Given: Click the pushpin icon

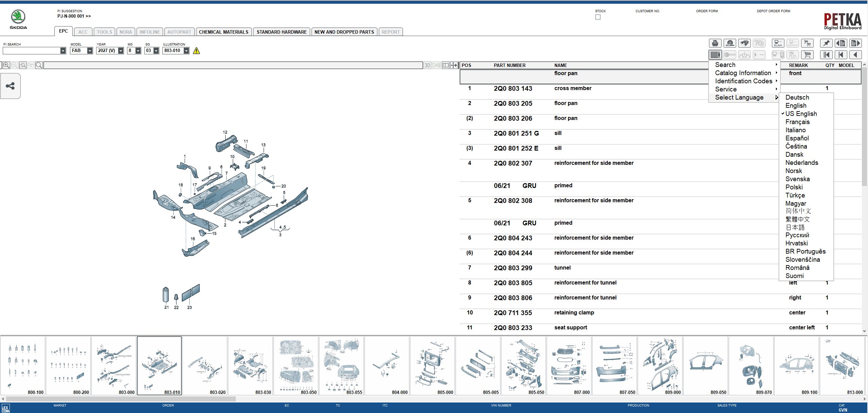Looking at the screenshot, I should [x=826, y=43].
